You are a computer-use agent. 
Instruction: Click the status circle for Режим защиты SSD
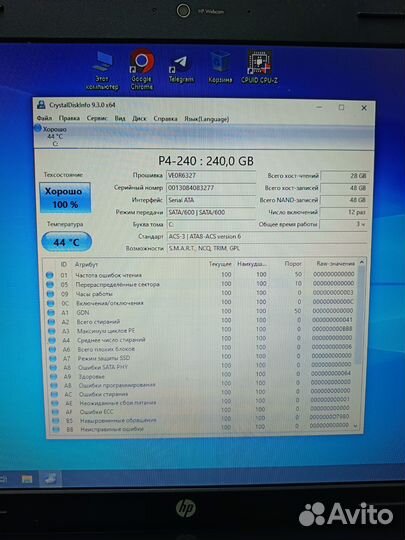point(53,358)
